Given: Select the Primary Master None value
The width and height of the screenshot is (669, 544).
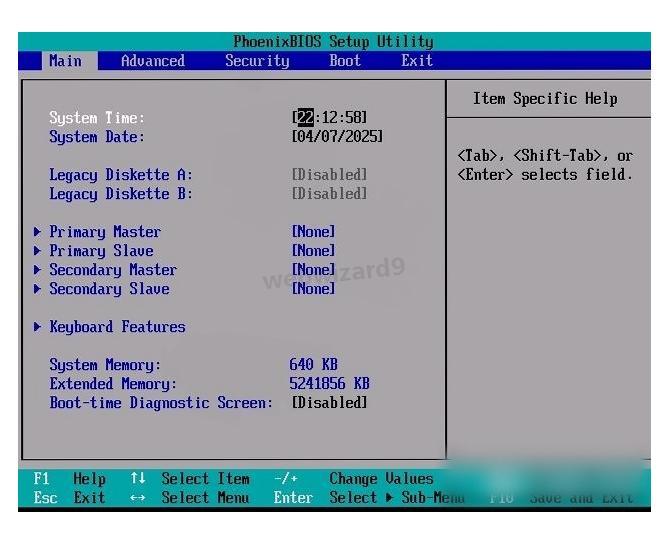Looking at the screenshot, I should (313, 232).
